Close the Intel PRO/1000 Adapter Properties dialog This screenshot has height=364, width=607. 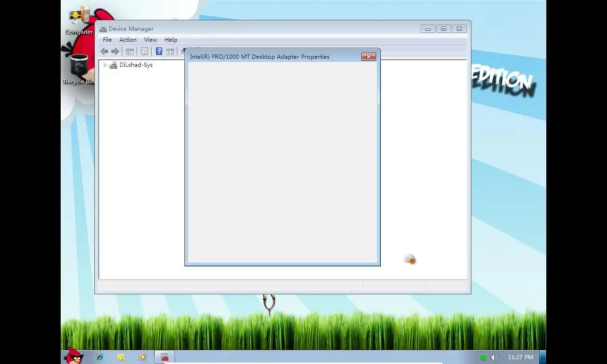click(x=368, y=56)
